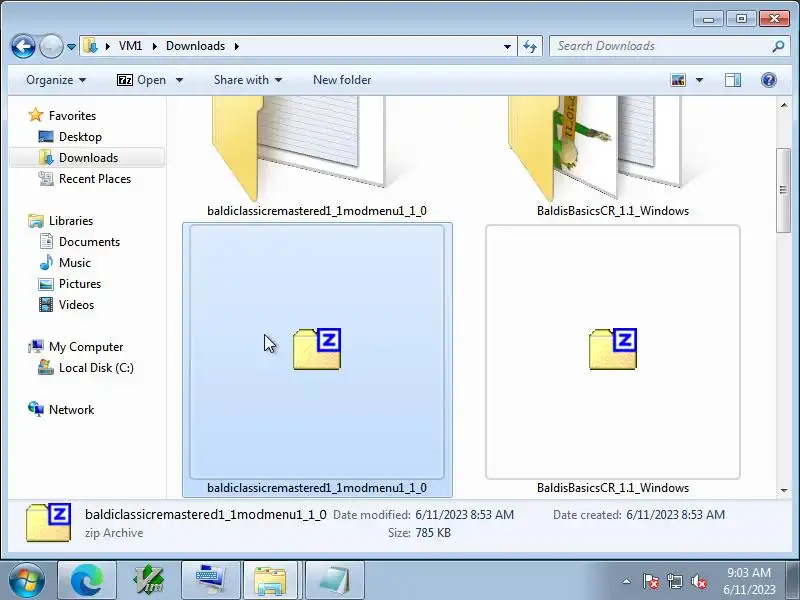Launch gVim from the taskbar
Screen dimensions: 800x600
pos(148,580)
